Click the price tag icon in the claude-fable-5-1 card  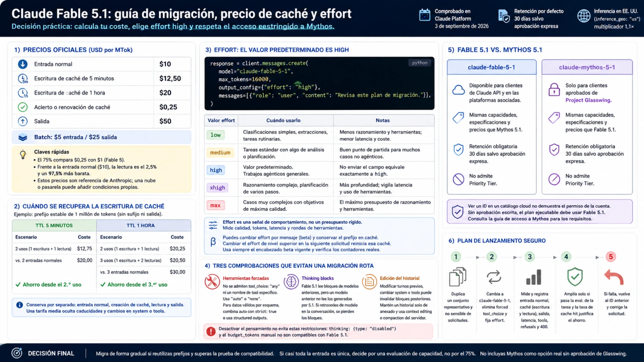click(x=458, y=118)
